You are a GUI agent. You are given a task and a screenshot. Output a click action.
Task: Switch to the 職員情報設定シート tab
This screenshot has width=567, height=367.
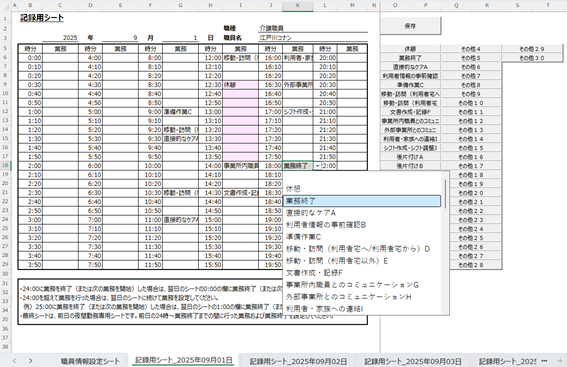pyautogui.click(x=90, y=361)
